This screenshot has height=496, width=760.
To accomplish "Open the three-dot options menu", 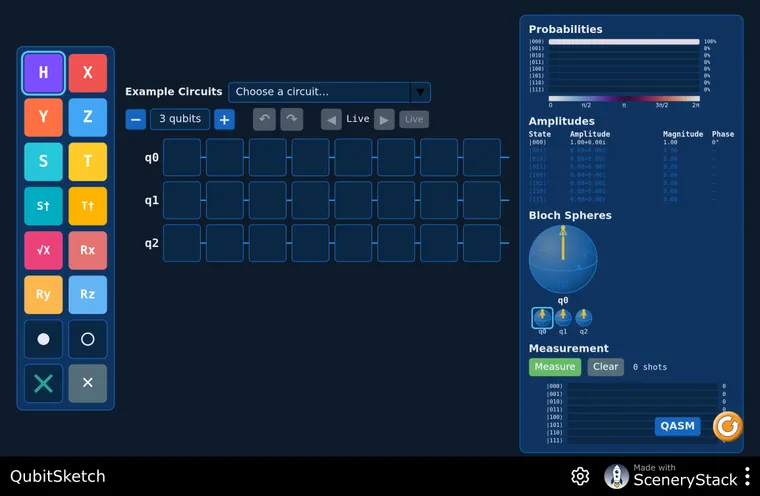I will (748, 477).
